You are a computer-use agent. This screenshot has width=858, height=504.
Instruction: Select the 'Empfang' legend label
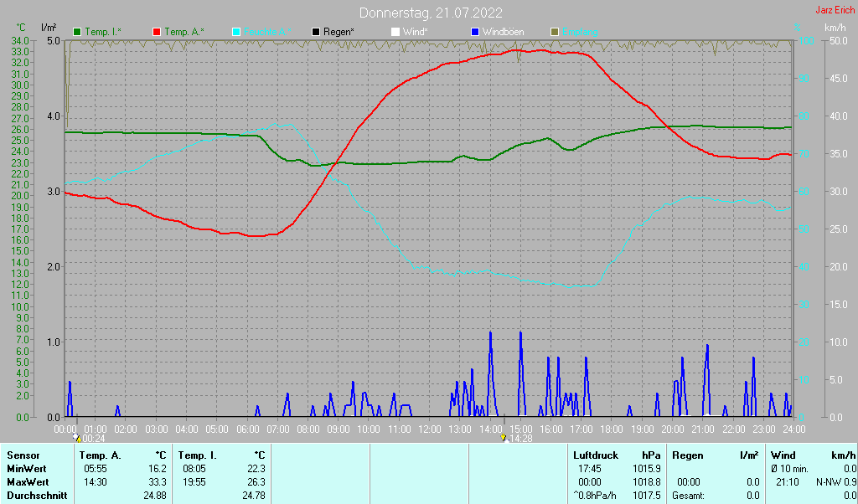click(580, 33)
